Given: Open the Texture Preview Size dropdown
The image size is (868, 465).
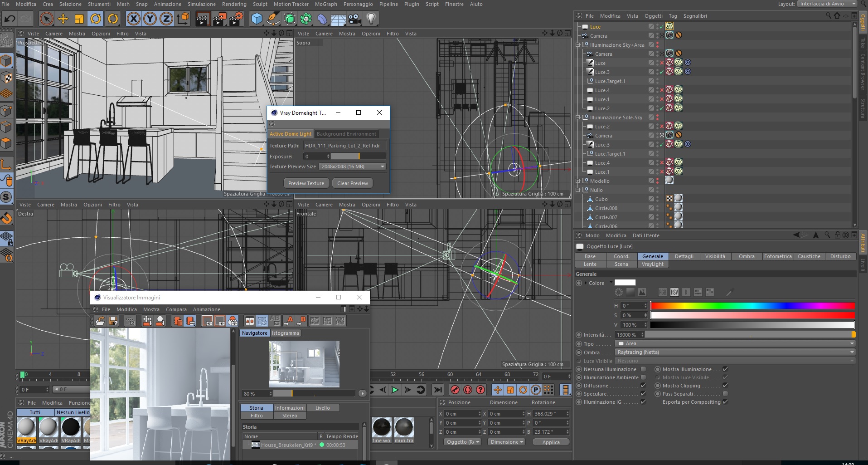Looking at the screenshot, I should point(352,166).
